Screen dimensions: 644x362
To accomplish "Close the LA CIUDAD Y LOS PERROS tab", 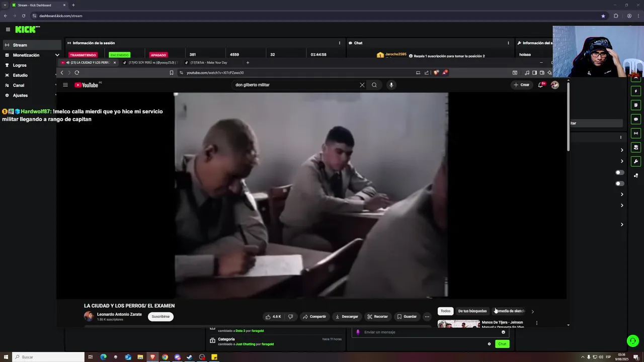I will coord(115,63).
